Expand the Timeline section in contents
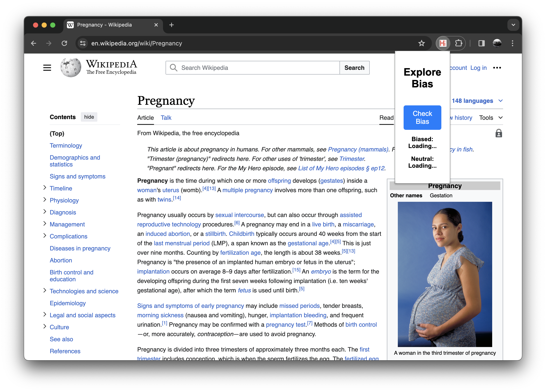This screenshot has height=392, width=546. (x=45, y=188)
